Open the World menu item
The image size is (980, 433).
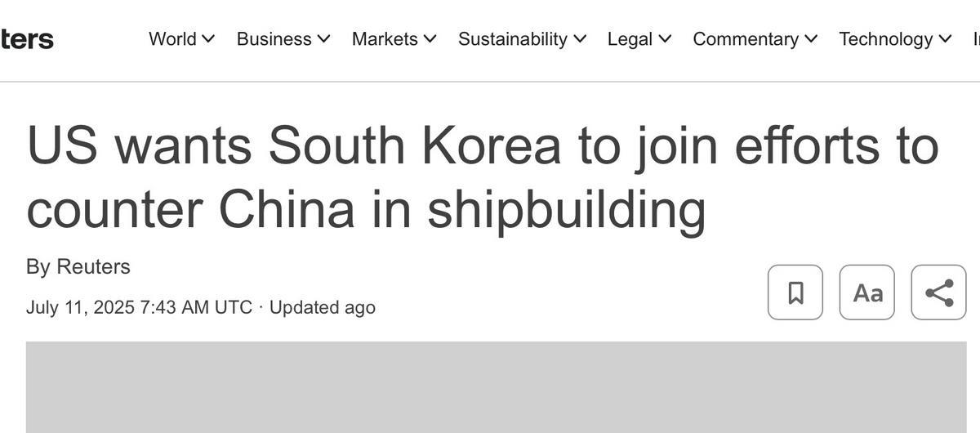[172, 39]
